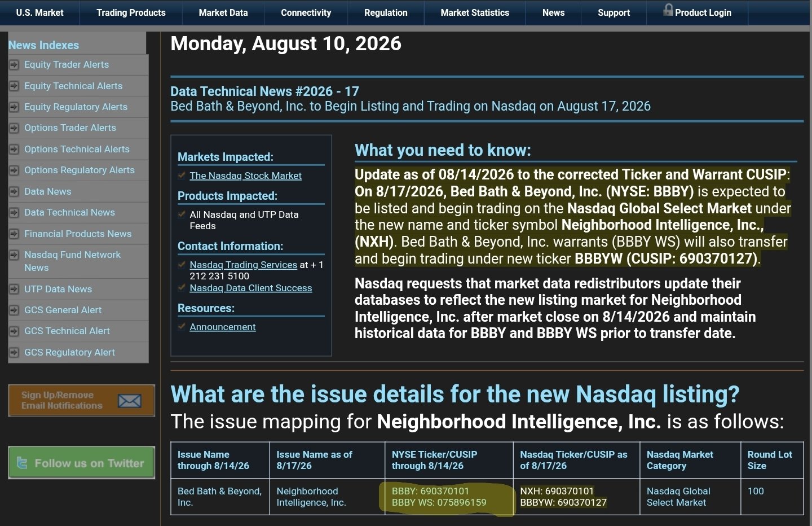Open the Announcement resource link
This screenshot has width=812, height=526.
pos(222,327)
